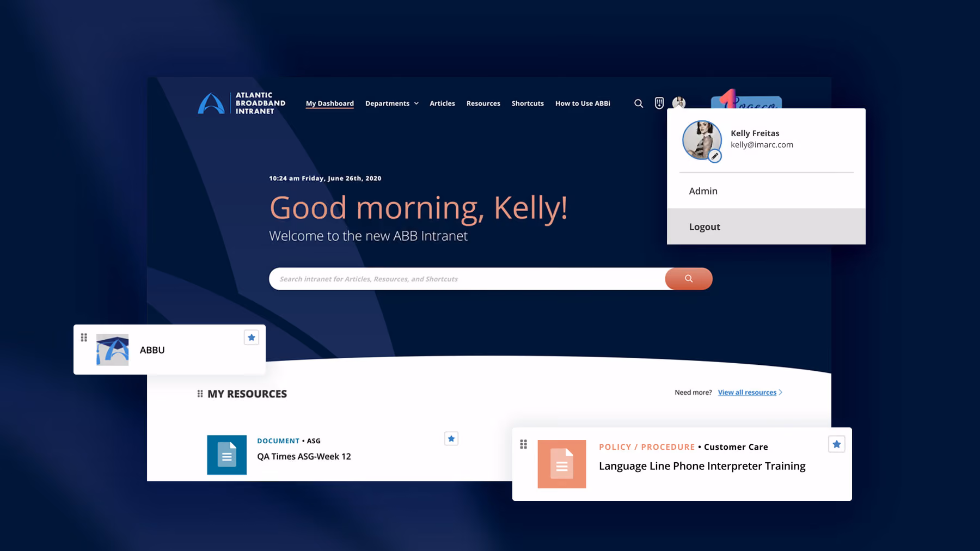Open the QA Times ASG-Week 12 document icon
The height and width of the screenshot is (551, 980).
pyautogui.click(x=227, y=455)
